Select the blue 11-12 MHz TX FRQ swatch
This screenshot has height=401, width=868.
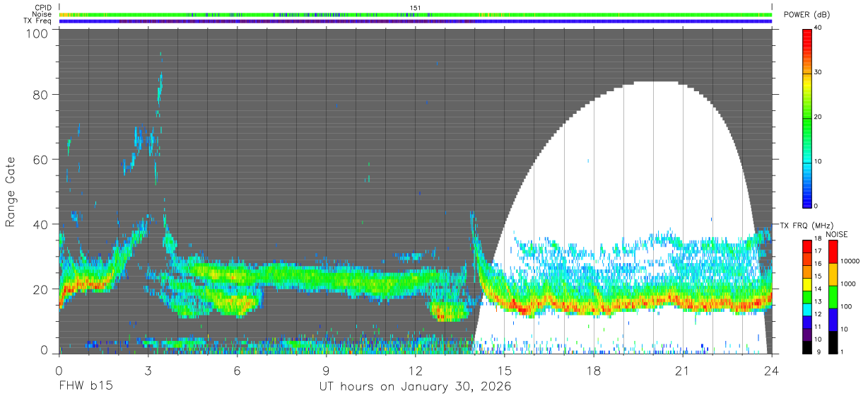coord(807,322)
